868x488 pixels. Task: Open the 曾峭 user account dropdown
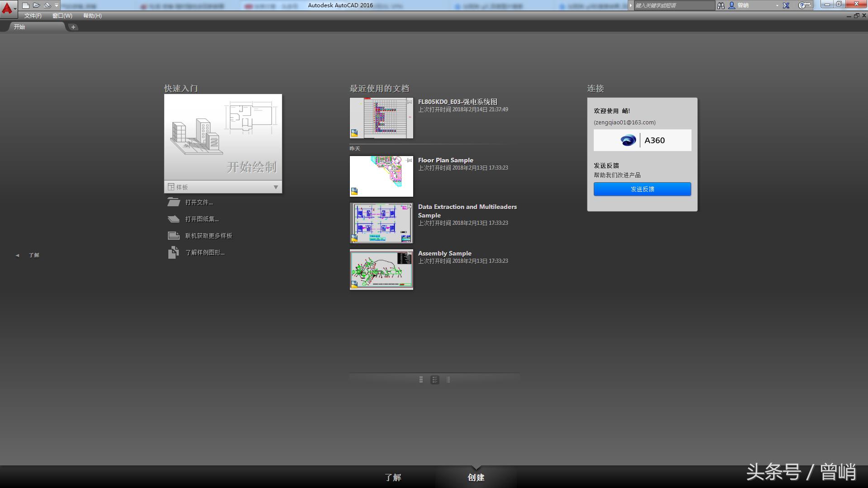pyautogui.click(x=754, y=5)
